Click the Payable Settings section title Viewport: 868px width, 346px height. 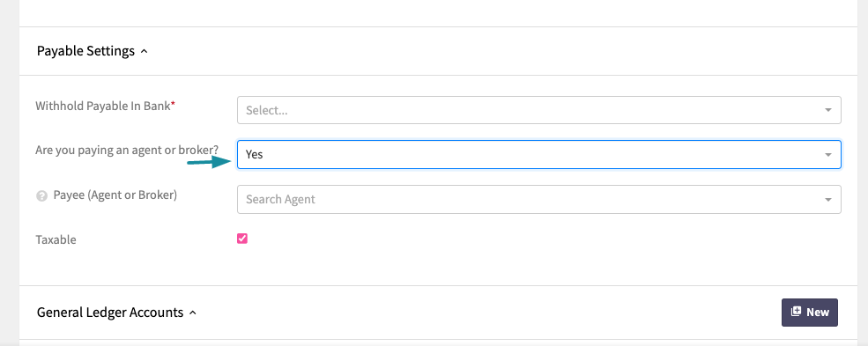coord(85,51)
